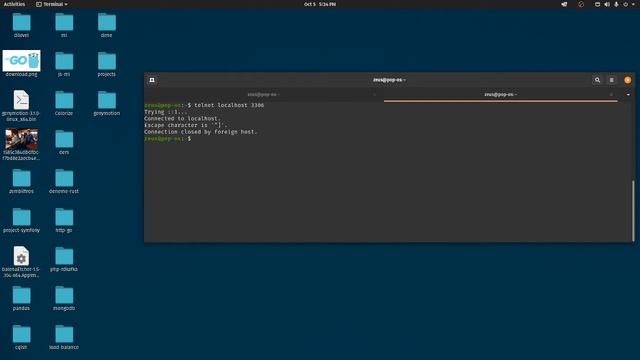
Task: Select the 'genymotion' desktop folder
Action: (107, 103)
